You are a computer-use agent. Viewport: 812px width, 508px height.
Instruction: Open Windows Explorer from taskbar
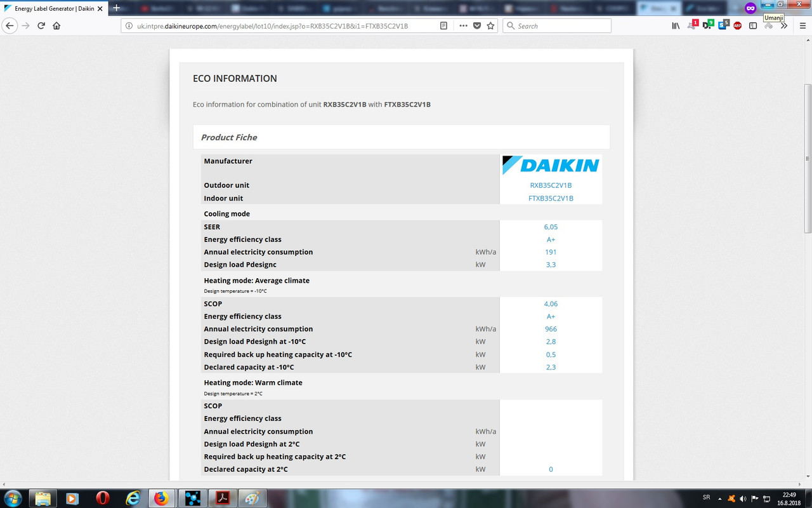pos(43,498)
